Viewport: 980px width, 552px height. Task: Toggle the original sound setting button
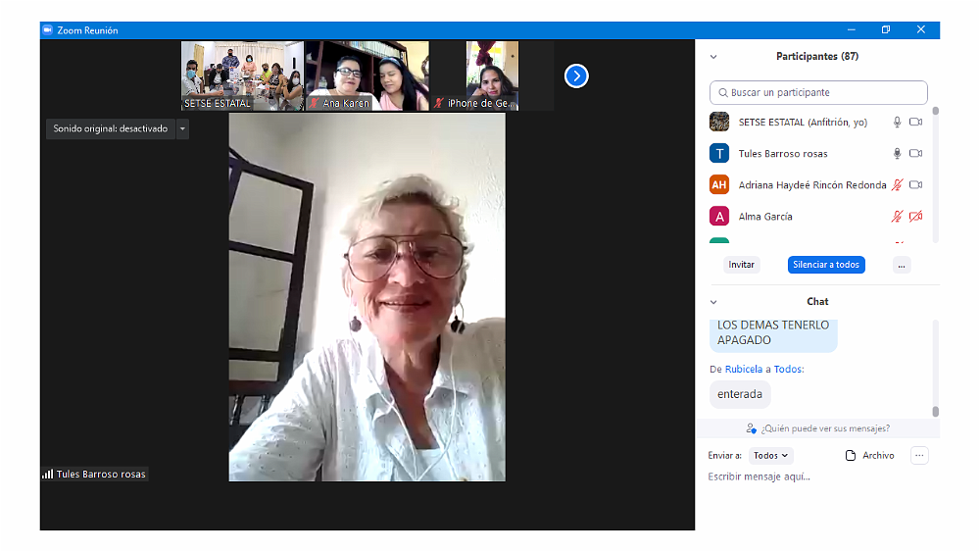click(111, 128)
